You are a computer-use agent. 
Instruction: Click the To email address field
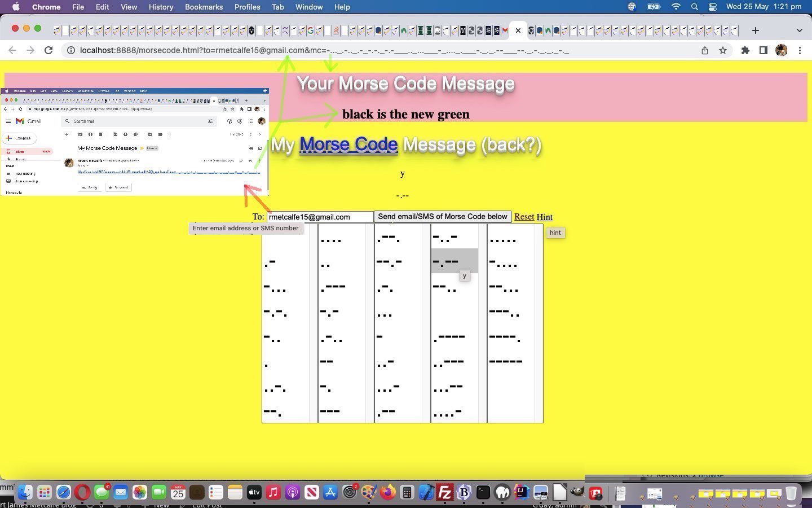coord(320,217)
